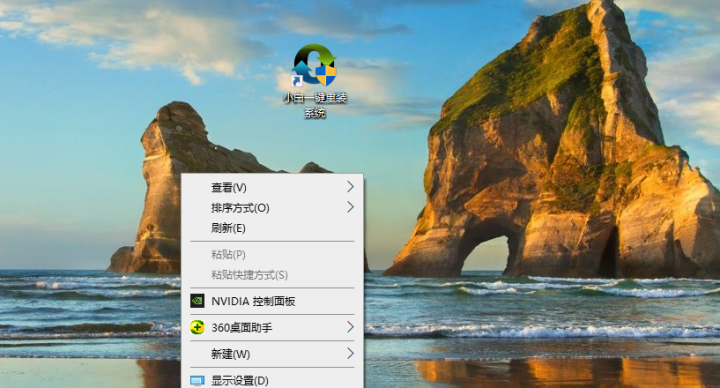Screen dimensions: 720x388
Task: Open the 查看(V) submenu
Action: [x=272, y=187]
